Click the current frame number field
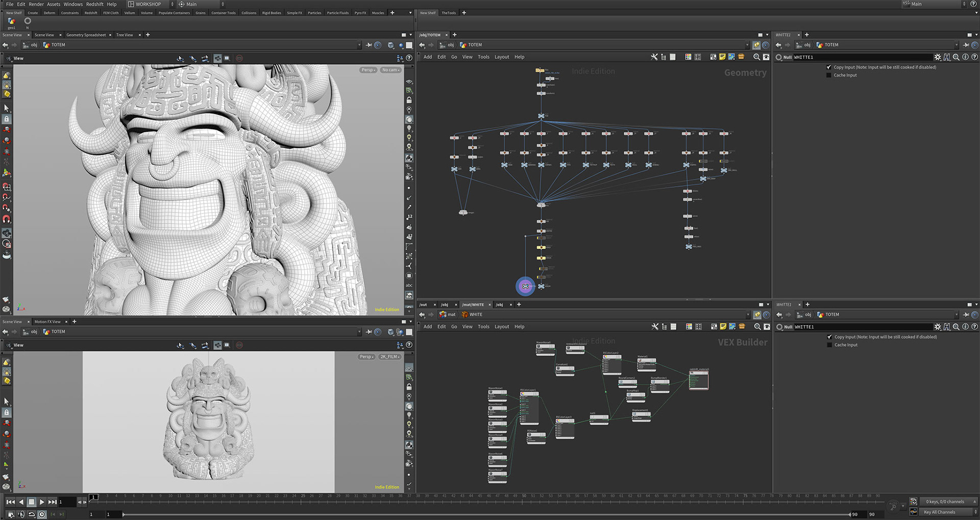Viewport: 980px width, 520px height. 67,502
